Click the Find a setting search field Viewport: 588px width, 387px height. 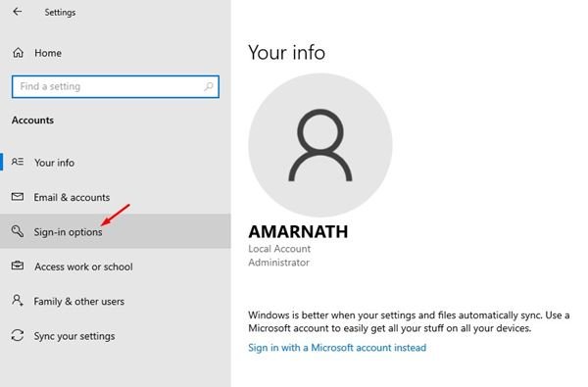[x=116, y=86]
